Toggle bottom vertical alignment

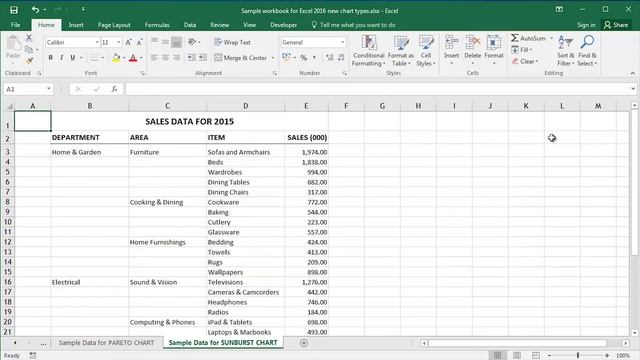(x=176, y=42)
